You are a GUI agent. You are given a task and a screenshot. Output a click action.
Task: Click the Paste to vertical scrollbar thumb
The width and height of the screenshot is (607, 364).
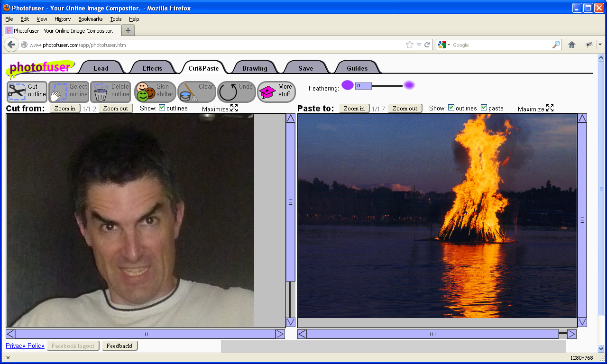[x=582, y=220]
